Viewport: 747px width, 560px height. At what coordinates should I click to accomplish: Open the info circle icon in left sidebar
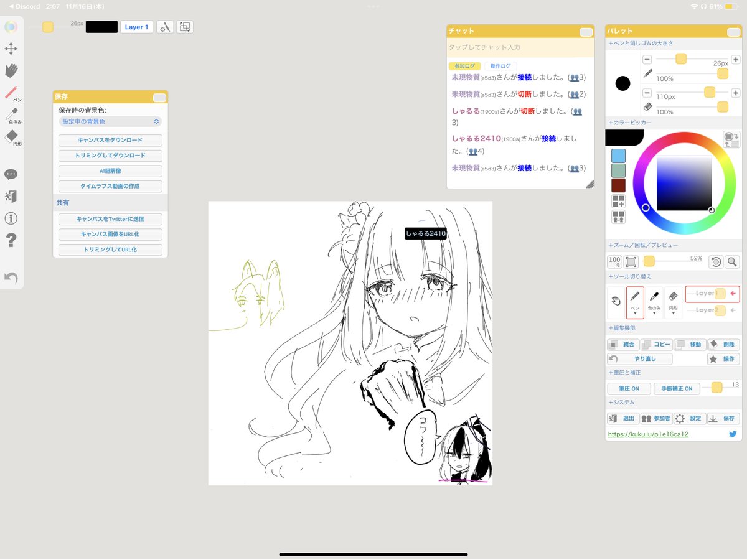[x=11, y=218]
